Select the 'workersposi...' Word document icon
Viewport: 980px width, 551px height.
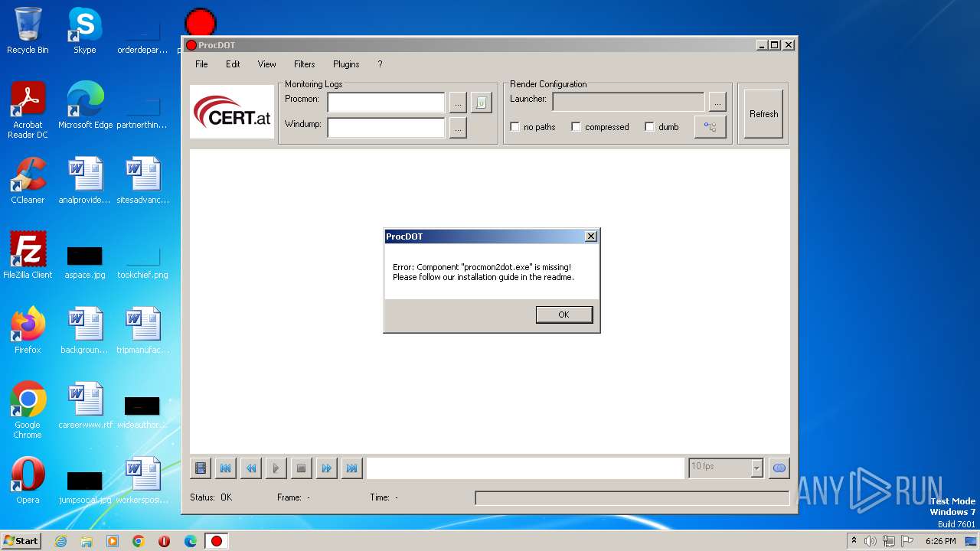click(x=142, y=481)
